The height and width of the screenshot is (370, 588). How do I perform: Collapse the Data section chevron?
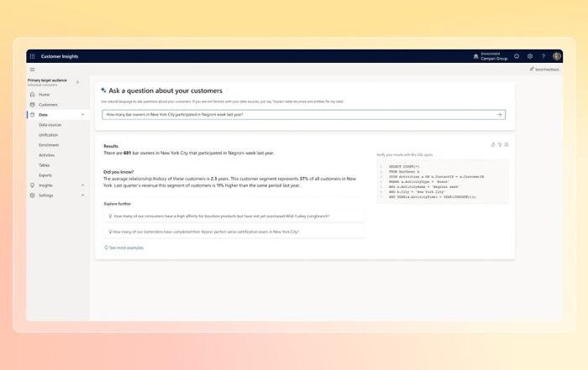pyautogui.click(x=82, y=115)
